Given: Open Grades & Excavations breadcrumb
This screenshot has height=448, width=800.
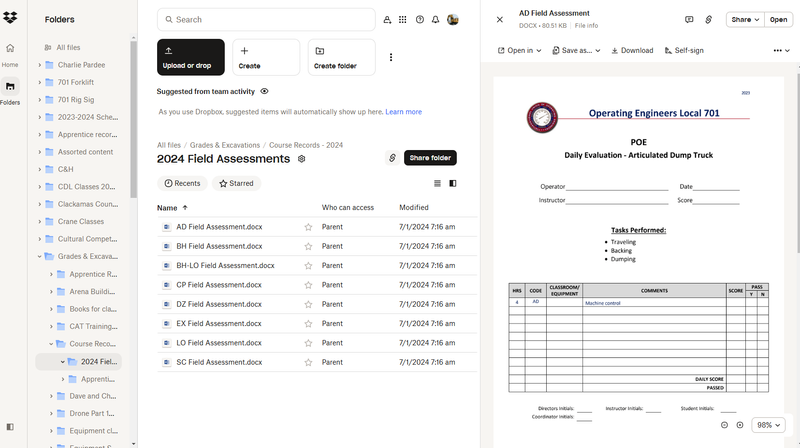Looking at the screenshot, I should tap(225, 145).
